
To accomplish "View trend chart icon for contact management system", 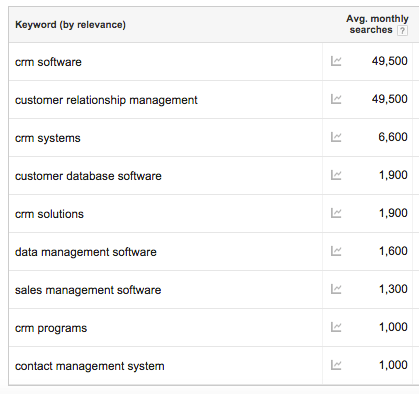I will tap(336, 365).
